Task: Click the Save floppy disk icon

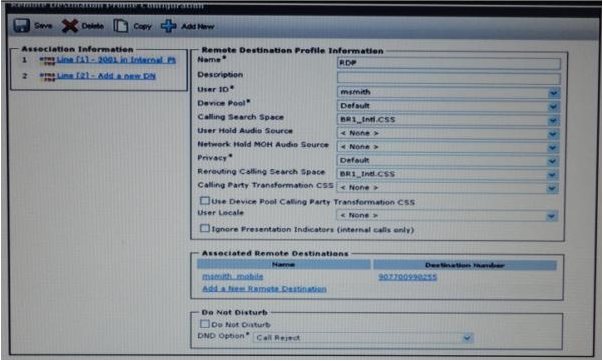Action: pos(21,26)
